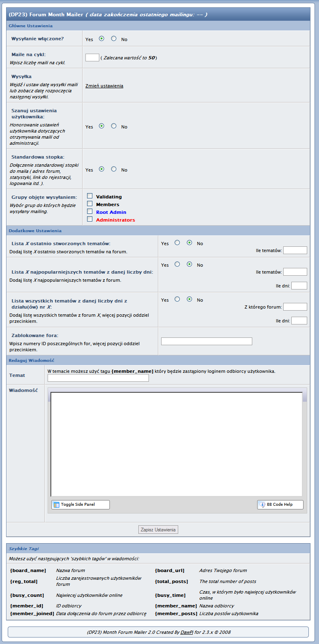Open the Zmień ustawienia link
The width and height of the screenshot is (319, 644).
pos(104,86)
